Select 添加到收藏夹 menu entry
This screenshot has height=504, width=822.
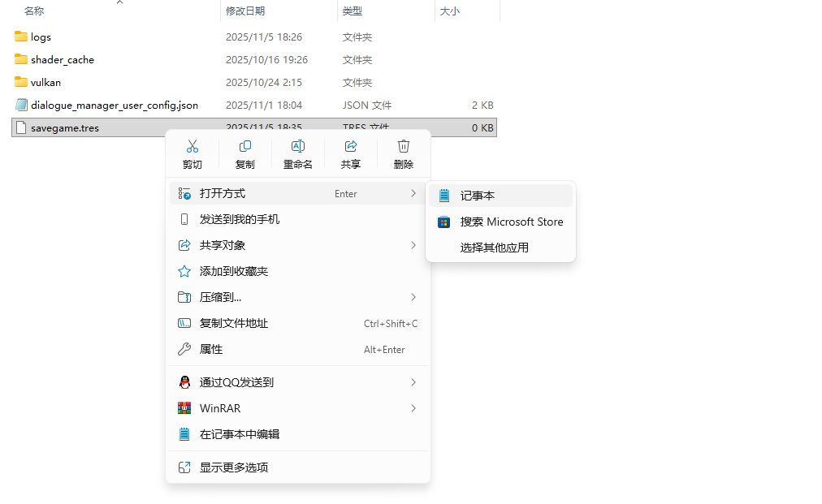[x=298, y=271]
